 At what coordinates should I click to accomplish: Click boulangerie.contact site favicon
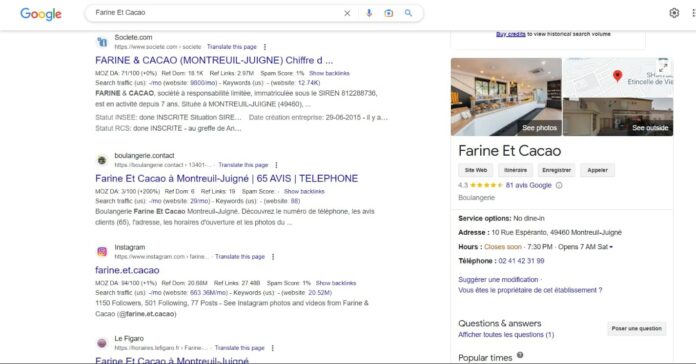coord(102,160)
